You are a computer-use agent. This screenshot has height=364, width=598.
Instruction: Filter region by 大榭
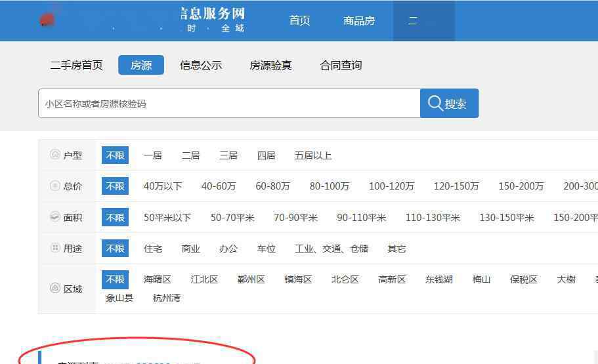click(566, 279)
